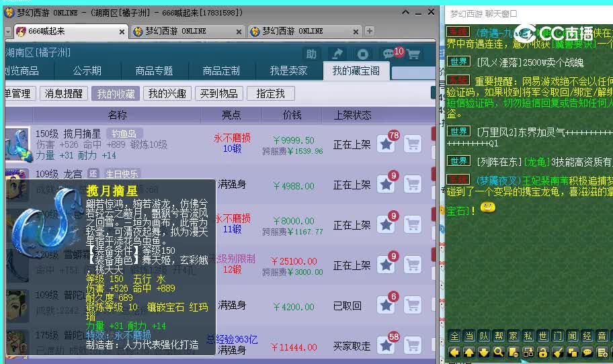Click the round coin icon in the header
This screenshot has width=613, height=364.
tap(362, 54)
